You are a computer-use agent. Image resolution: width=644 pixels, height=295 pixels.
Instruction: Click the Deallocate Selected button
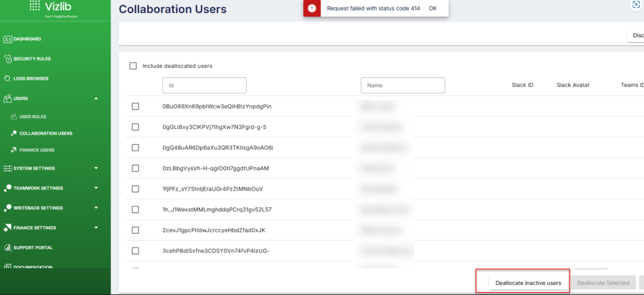[x=603, y=283]
